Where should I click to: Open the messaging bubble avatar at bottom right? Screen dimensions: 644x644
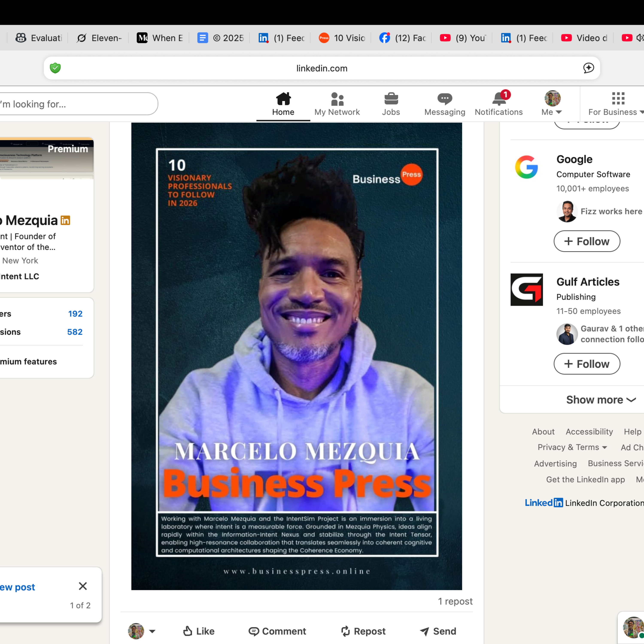coord(633,627)
